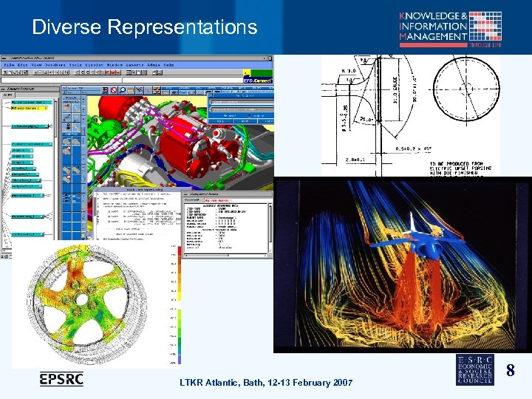Image resolution: width=532 pixels, height=399 pixels.
Task: Select the yellow highlighted tree node
Action: [x=30, y=108]
